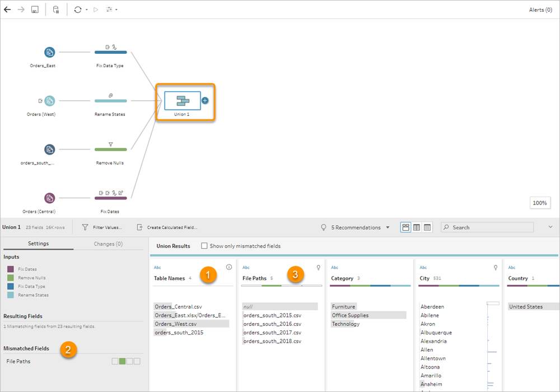Select the Fix Dates clean step
This screenshot has width=560, height=392.
pyautogui.click(x=111, y=198)
